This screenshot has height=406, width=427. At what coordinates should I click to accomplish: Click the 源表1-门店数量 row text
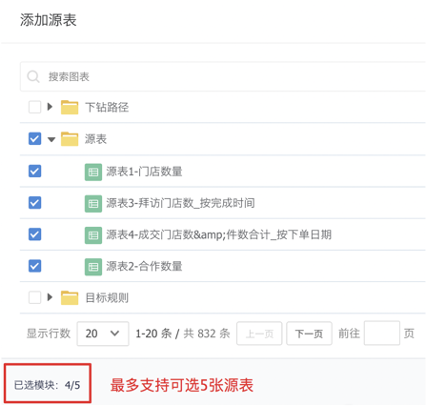coord(144,172)
